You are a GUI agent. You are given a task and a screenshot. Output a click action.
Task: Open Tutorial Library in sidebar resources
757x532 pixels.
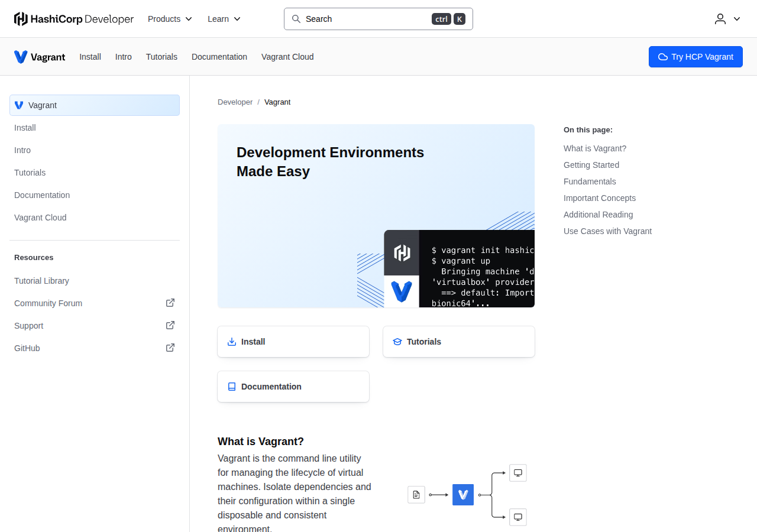(95, 281)
